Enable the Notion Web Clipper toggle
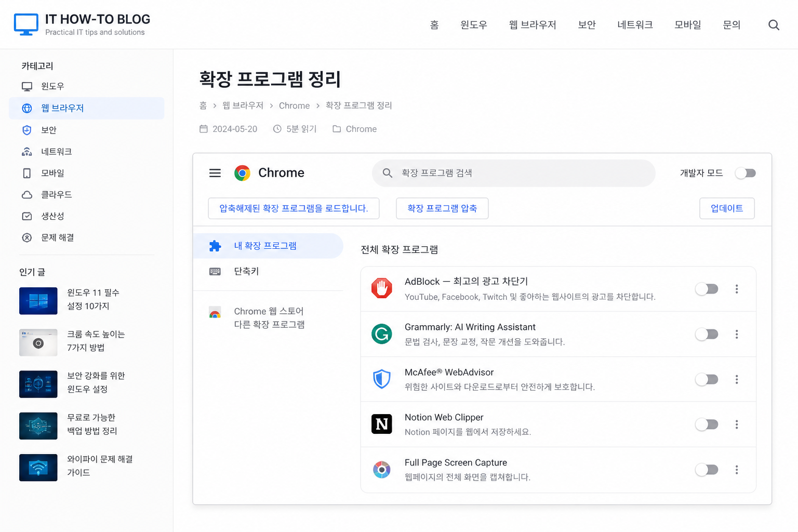Screen dimensions: 798x532 [x=707, y=424]
